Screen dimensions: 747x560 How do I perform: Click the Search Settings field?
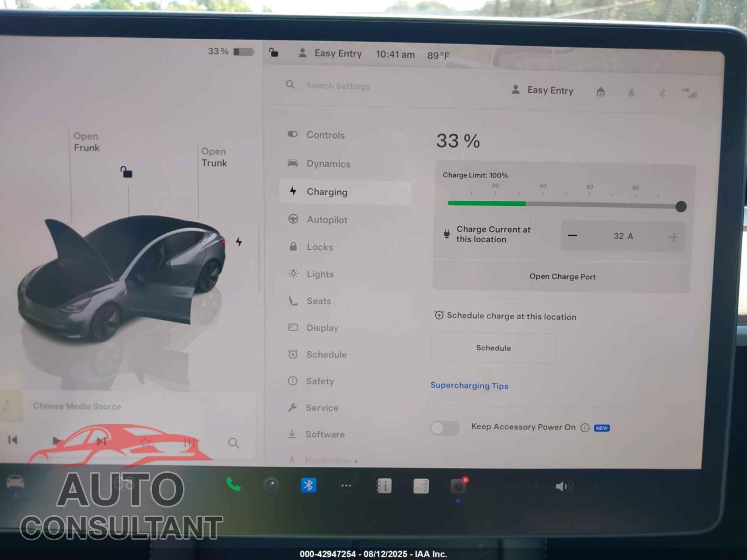338,86
